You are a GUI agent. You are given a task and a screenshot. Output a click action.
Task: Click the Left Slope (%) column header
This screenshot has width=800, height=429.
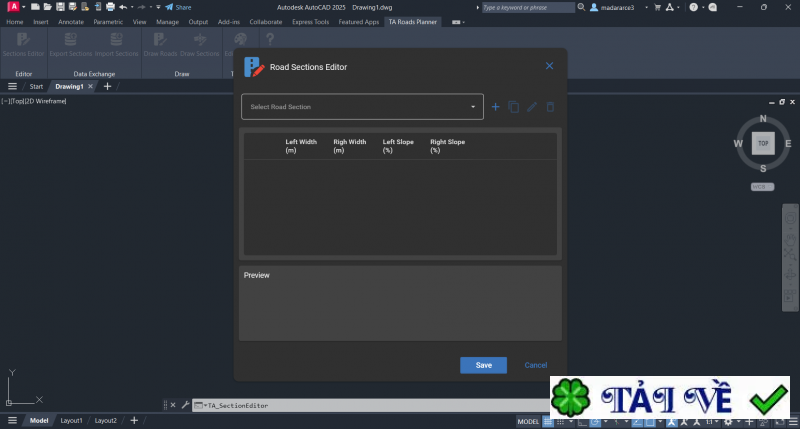point(398,146)
